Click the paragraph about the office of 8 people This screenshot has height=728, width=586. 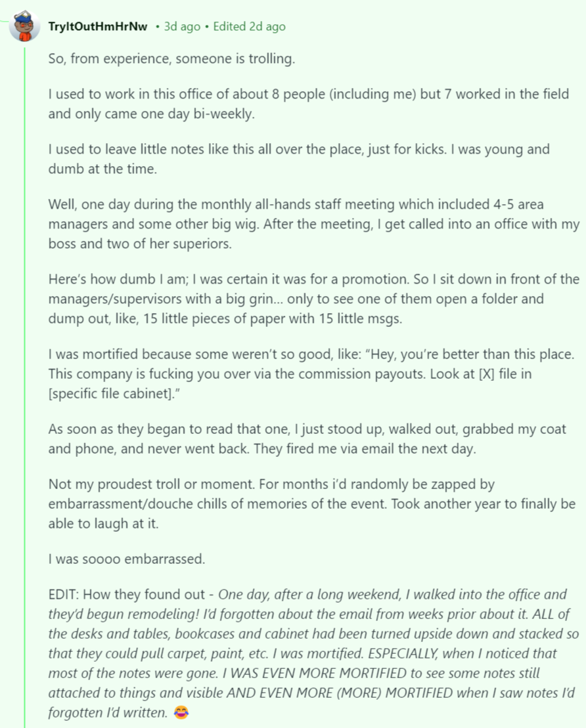click(309, 104)
